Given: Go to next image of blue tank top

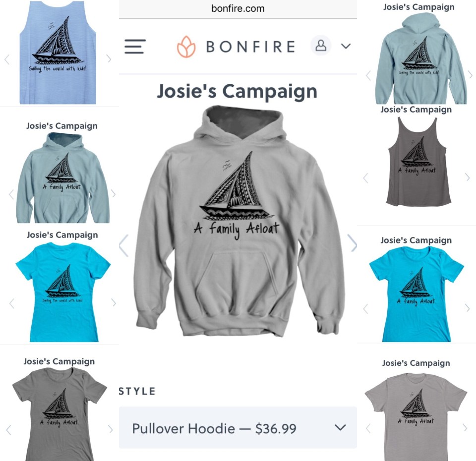Looking at the screenshot, I should 109,58.
